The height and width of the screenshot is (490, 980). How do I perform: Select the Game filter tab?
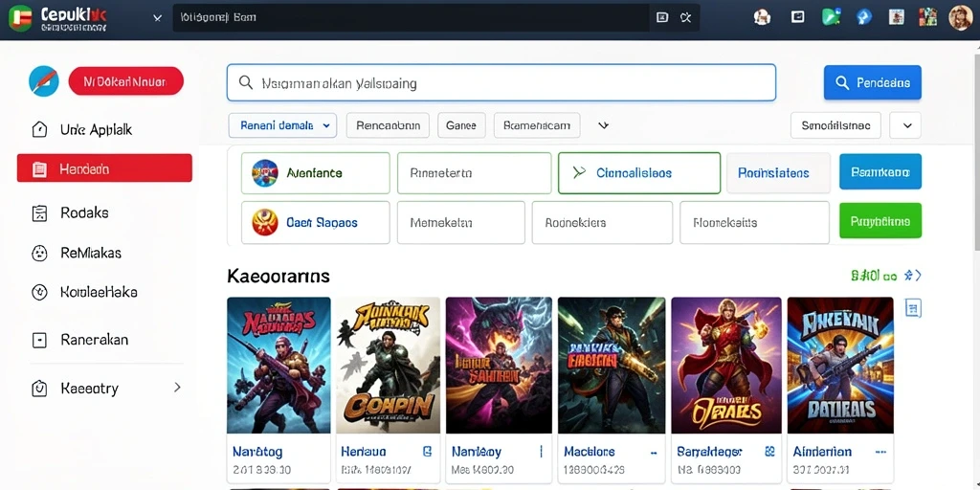461,125
